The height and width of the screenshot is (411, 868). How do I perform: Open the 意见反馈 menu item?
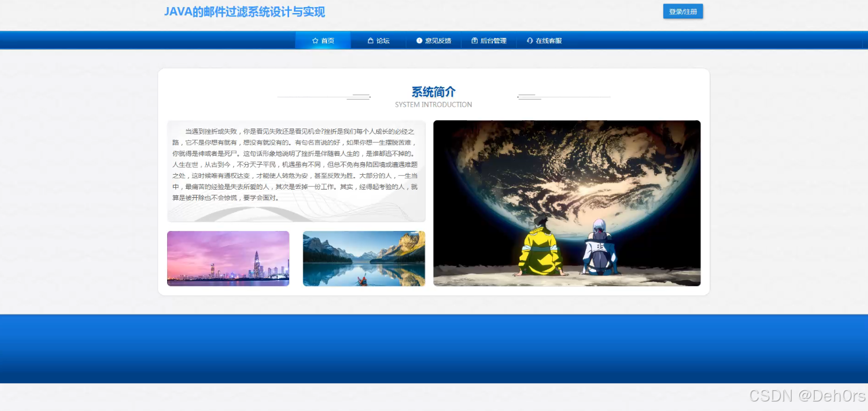434,40
